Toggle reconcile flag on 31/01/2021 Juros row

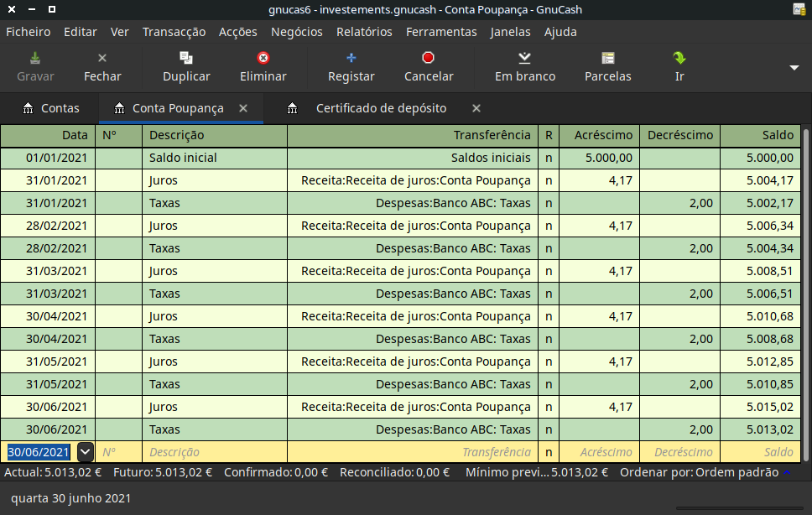point(549,180)
